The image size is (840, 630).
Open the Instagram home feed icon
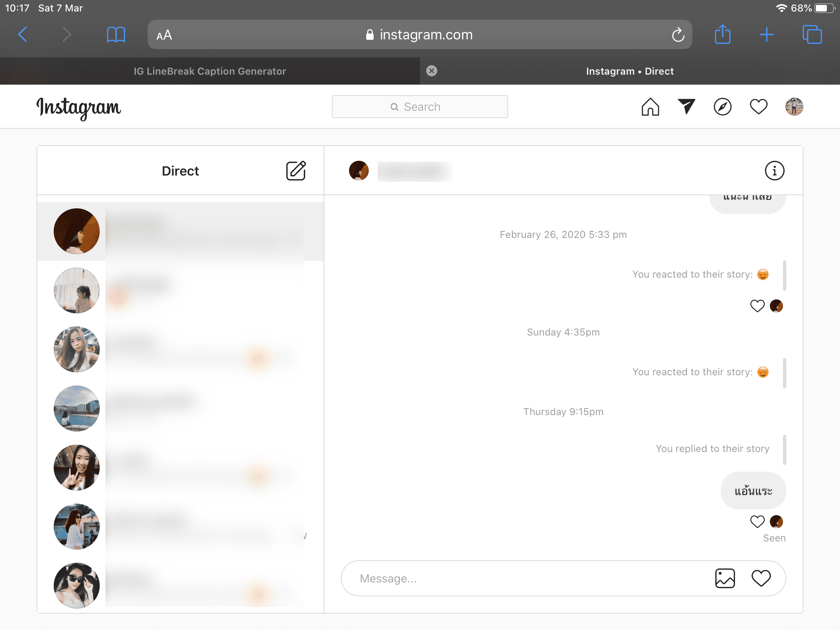pyautogui.click(x=650, y=107)
